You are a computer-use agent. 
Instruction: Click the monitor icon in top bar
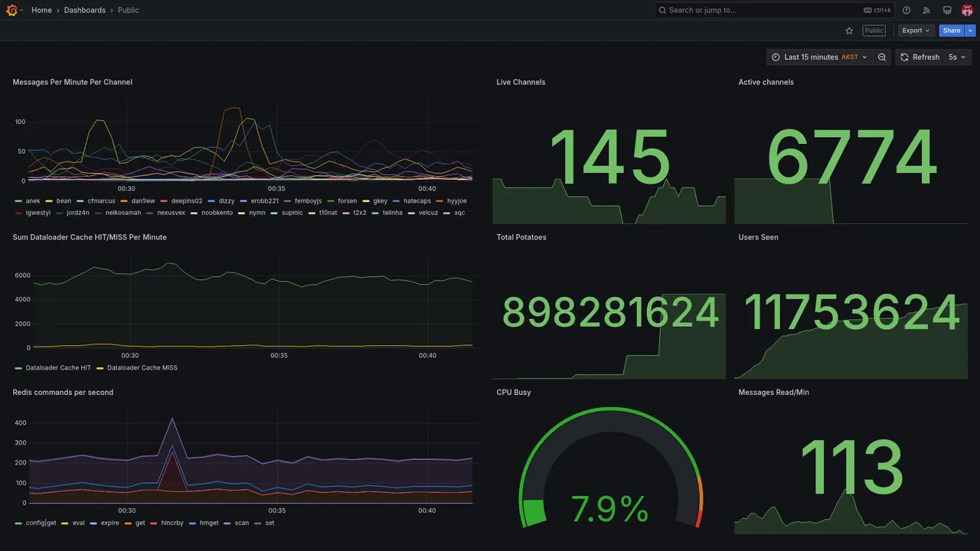coord(947,10)
